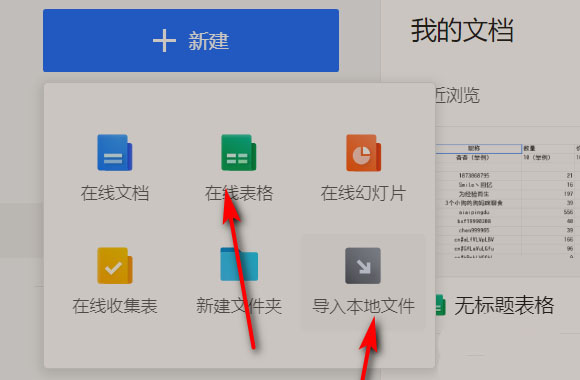Select the green 在线表格 spreadsheet icon
This screenshot has width=580, height=380.
(x=239, y=152)
